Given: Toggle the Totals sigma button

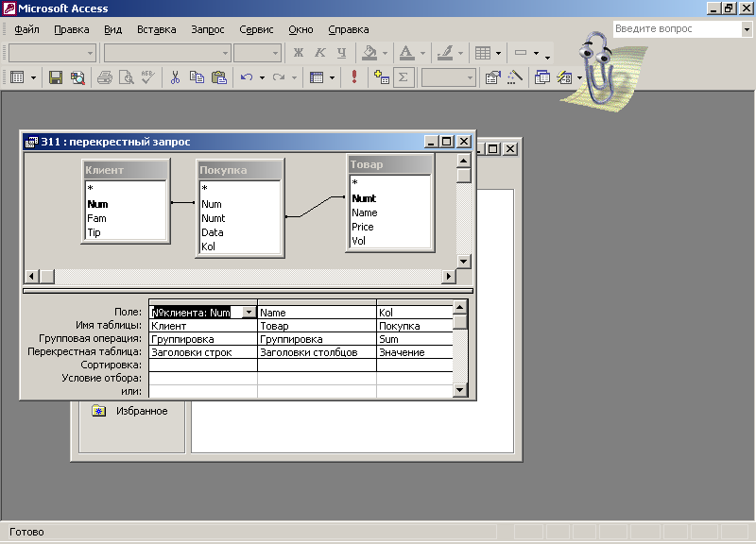Looking at the screenshot, I should [x=404, y=77].
